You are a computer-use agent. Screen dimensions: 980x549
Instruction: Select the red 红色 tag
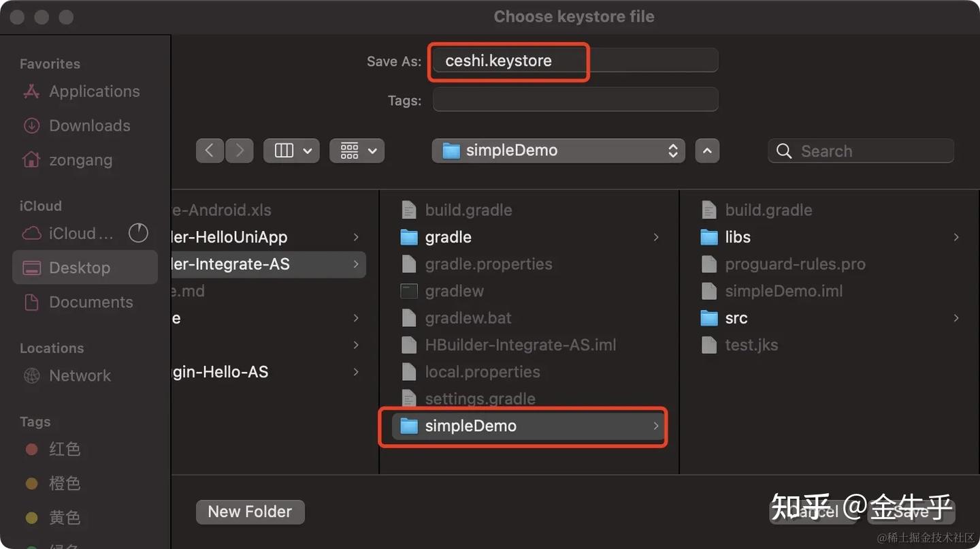pos(65,449)
